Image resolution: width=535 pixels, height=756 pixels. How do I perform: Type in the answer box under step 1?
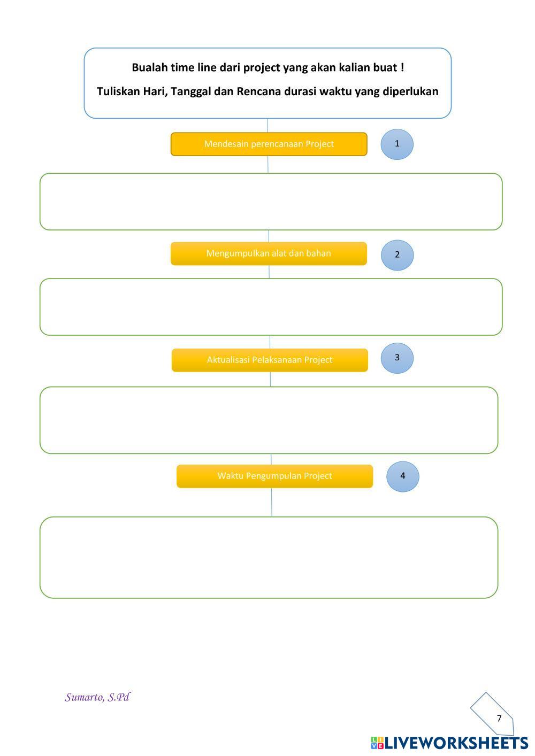(x=271, y=202)
